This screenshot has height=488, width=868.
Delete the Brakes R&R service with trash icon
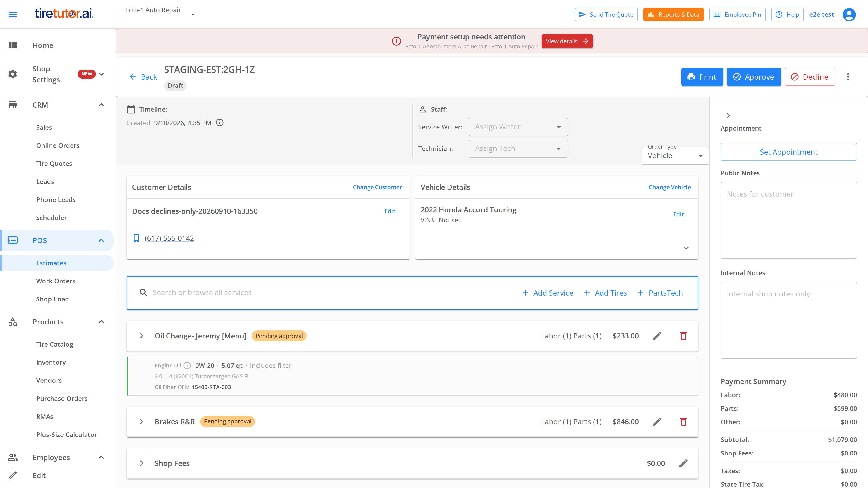coord(683,422)
